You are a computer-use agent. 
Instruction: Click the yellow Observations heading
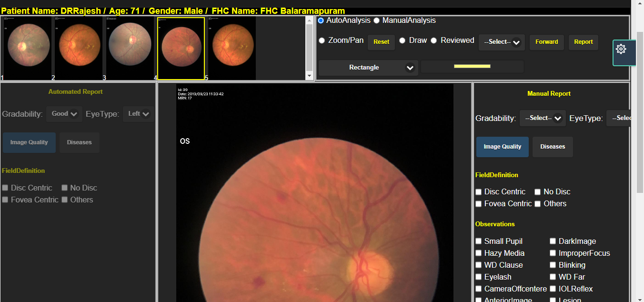click(495, 224)
